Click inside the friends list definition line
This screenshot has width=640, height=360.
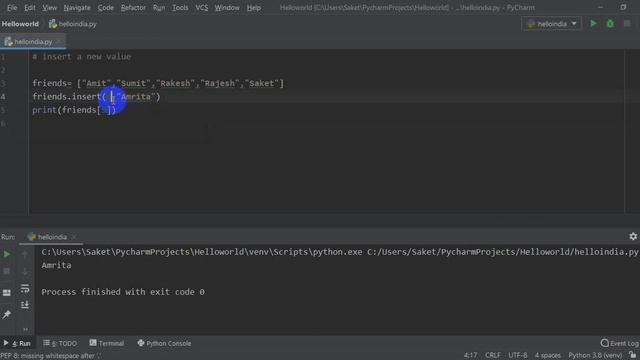(158, 83)
